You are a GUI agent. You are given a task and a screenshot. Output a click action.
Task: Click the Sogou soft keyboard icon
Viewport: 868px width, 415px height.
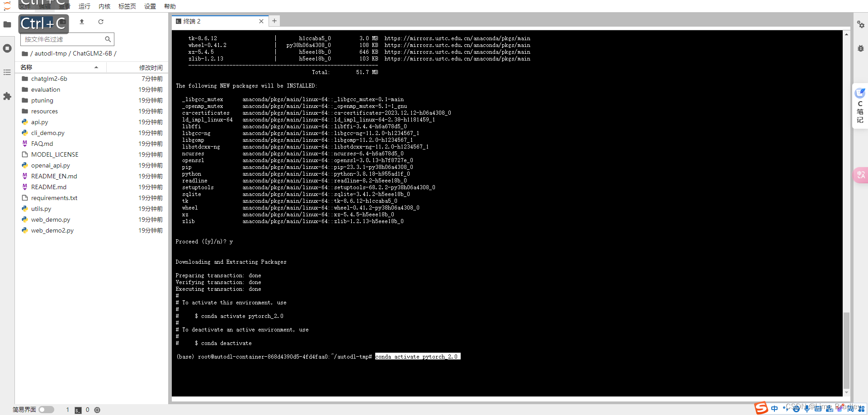[x=818, y=408]
